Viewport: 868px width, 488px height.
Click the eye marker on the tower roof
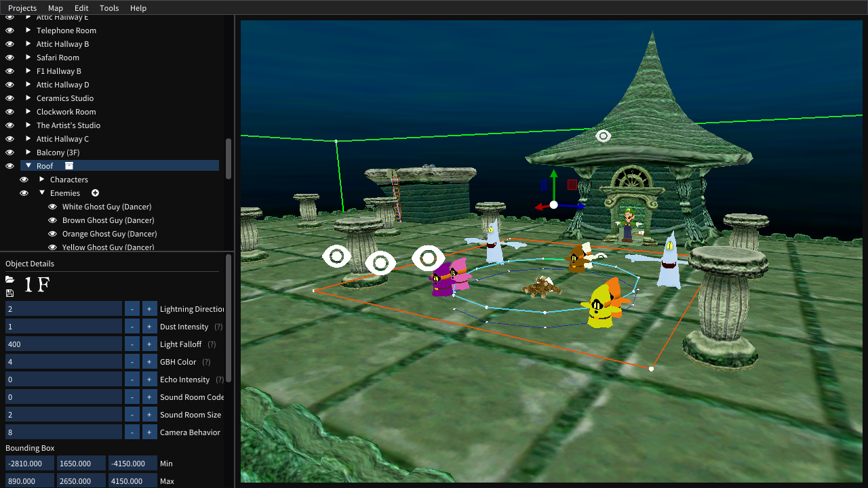coord(603,136)
